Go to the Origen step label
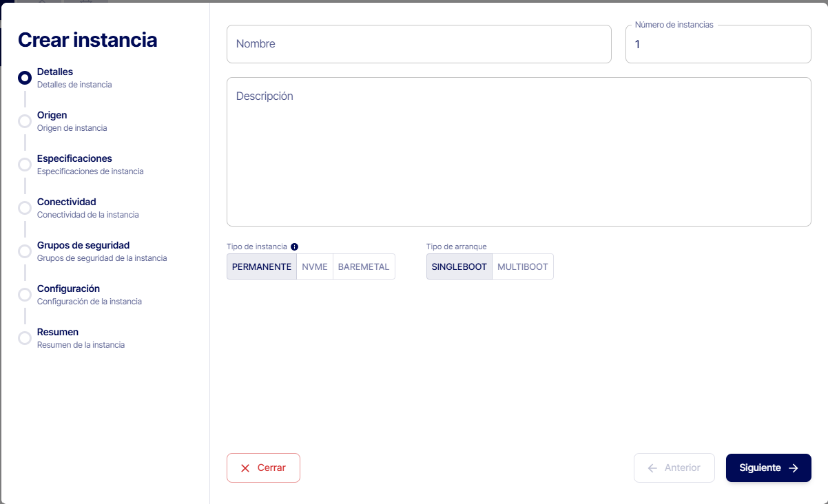This screenshot has height=504, width=828. point(52,115)
